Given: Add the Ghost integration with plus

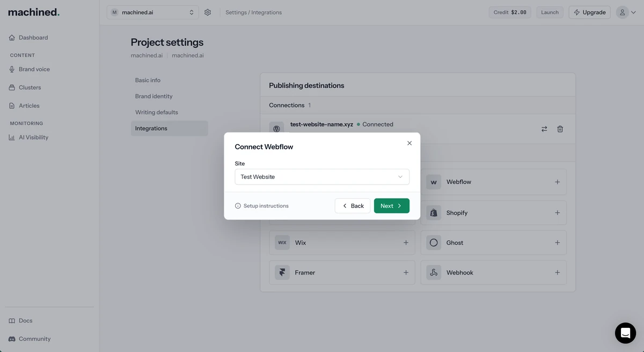Looking at the screenshot, I should [557, 243].
